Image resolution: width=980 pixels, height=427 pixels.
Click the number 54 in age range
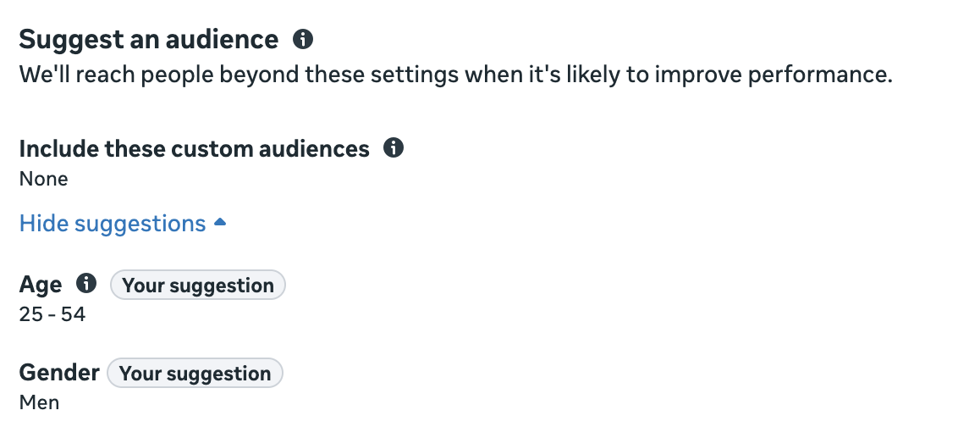72,314
